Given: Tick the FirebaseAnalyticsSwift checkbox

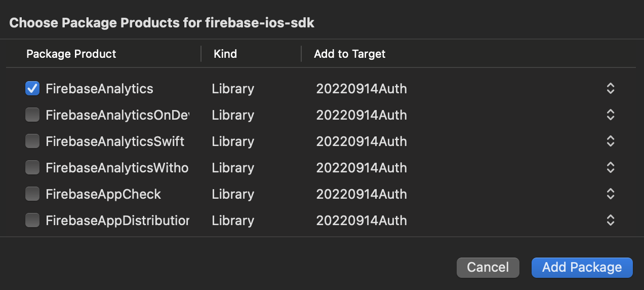Looking at the screenshot, I should pyautogui.click(x=32, y=141).
